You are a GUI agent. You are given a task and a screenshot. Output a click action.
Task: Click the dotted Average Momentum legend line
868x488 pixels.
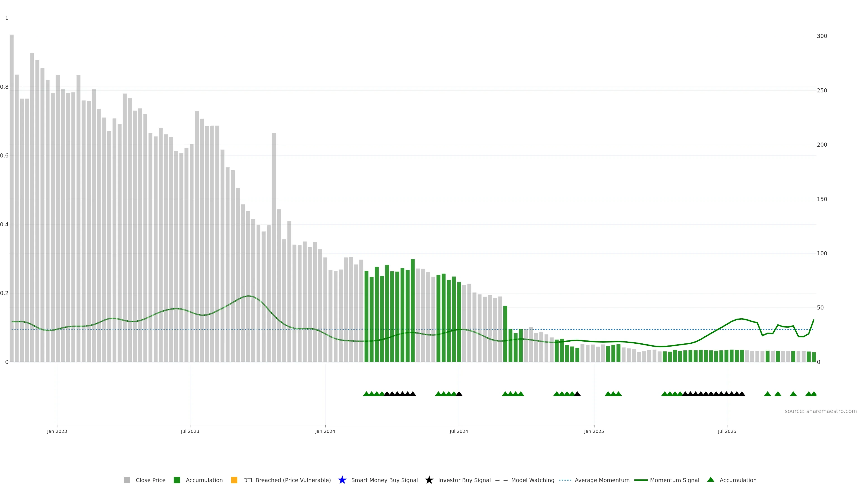(x=565, y=480)
